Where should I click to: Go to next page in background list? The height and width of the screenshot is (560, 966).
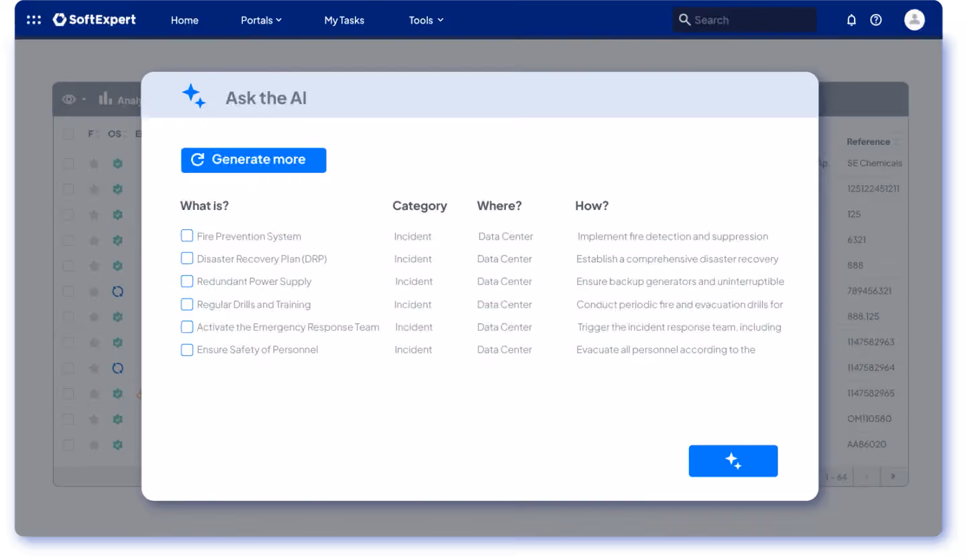coord(892,477)
